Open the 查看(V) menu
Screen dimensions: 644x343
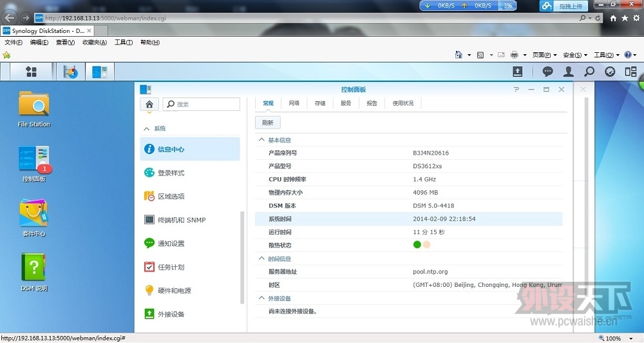tap(65, 42)
